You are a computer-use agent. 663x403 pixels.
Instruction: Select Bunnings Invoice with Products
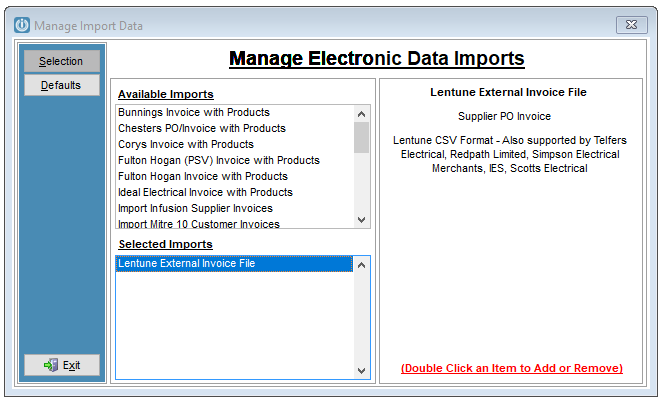[235, 112]
